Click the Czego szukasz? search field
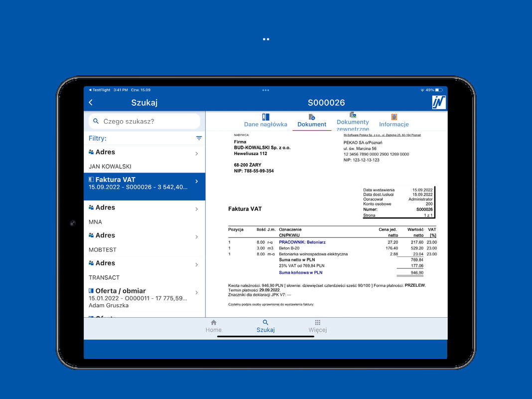The height and width of the screenshot is (399, 532). 149,121
